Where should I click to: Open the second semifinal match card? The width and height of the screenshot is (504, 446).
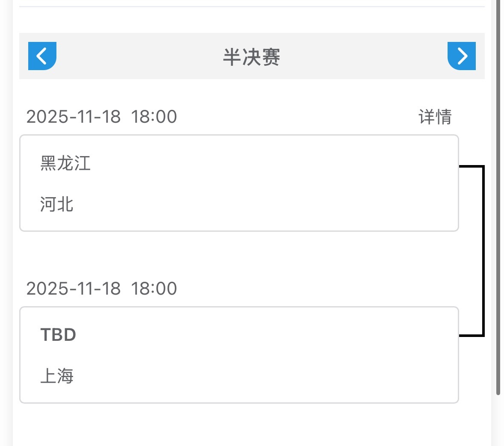click(239, 355)
